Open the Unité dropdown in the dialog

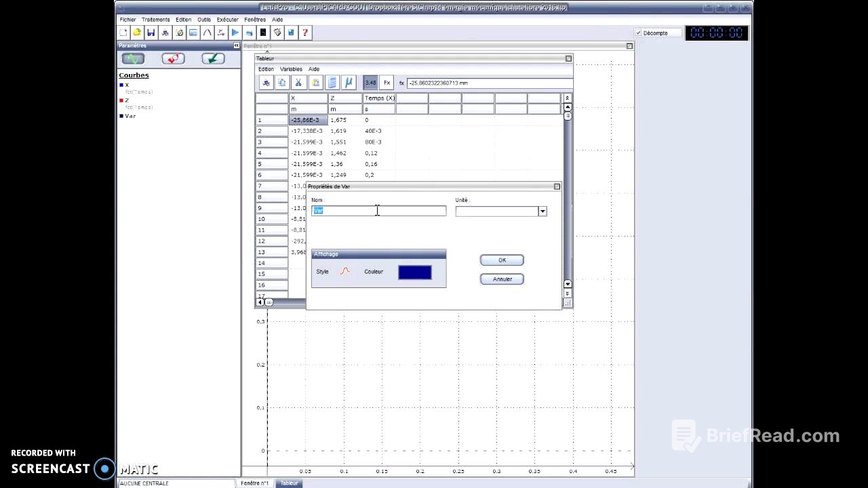tap(542, 211)
